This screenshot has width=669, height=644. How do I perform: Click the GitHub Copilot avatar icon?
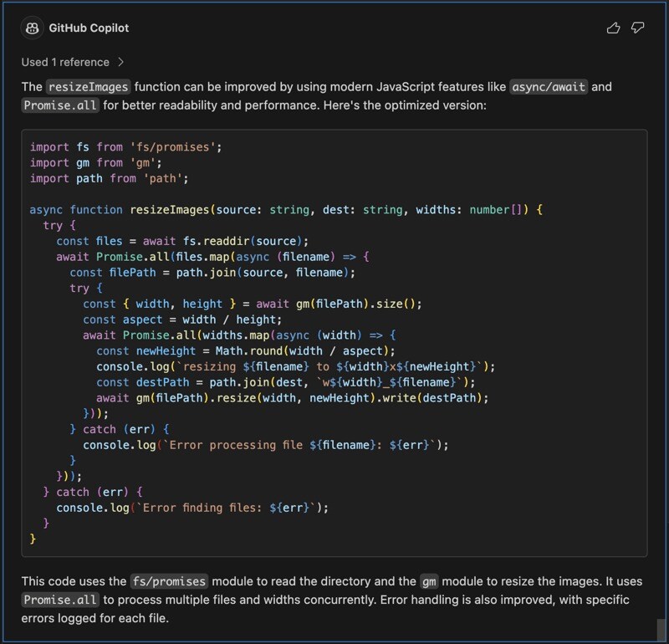click(x=32, y=28)
